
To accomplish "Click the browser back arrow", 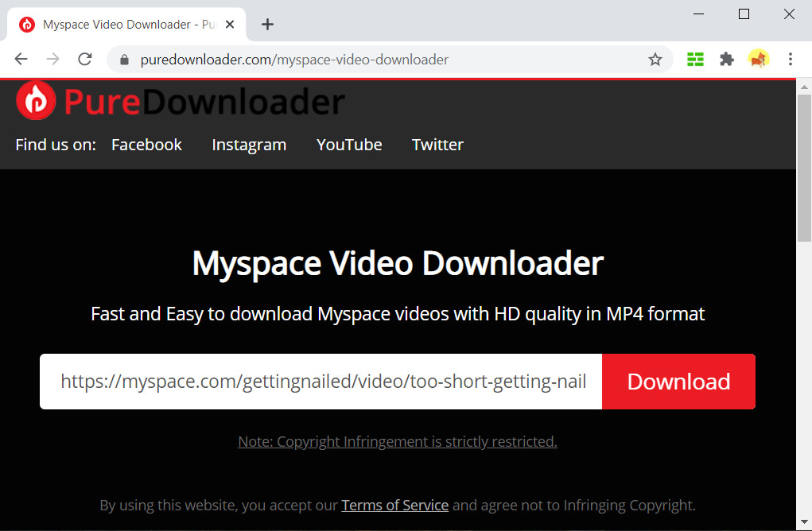I will pos(21,59).
